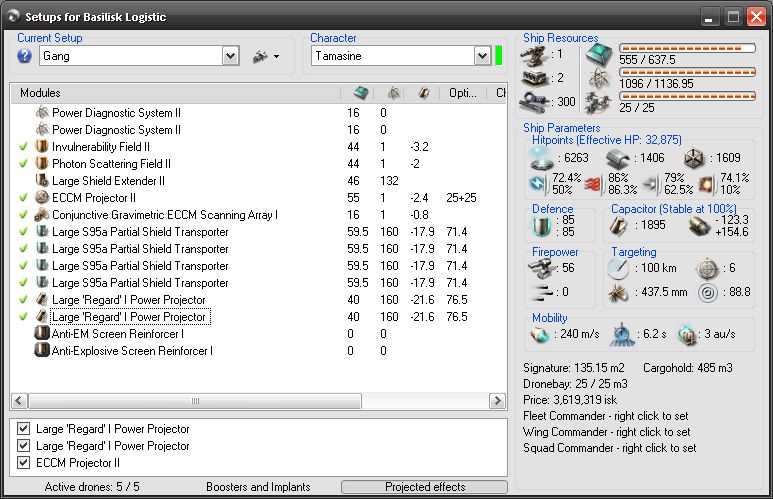Click the Large Shield Extender II icon
Viewport: 773px width, 499px height.
tap(42, 180)
